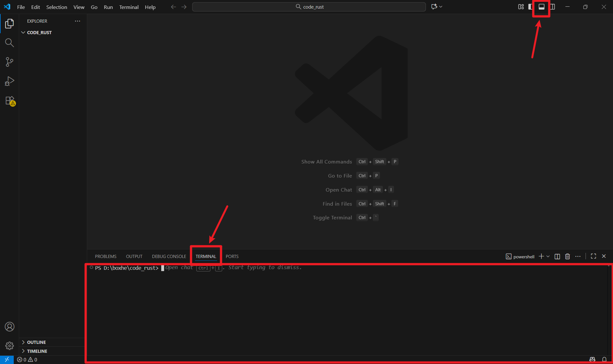Expand the OUTLINE section

36,342
